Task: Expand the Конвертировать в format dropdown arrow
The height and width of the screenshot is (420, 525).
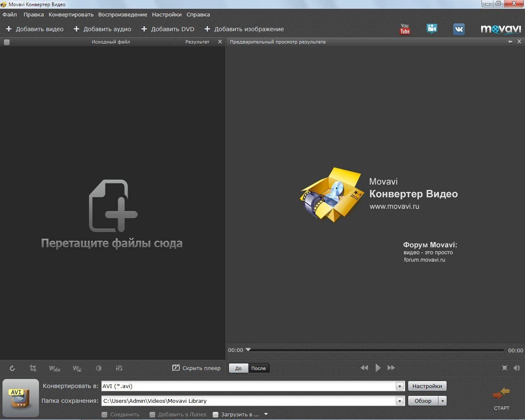Action: (x=399, y=386)
